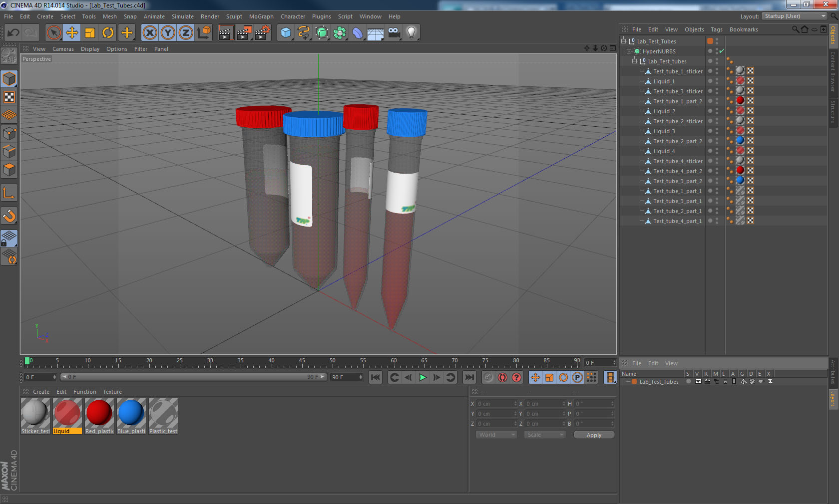The height and width of the screenshot is (504, 839).
Task: Open the World coordinate dropdown
Action: click(496, 435)
